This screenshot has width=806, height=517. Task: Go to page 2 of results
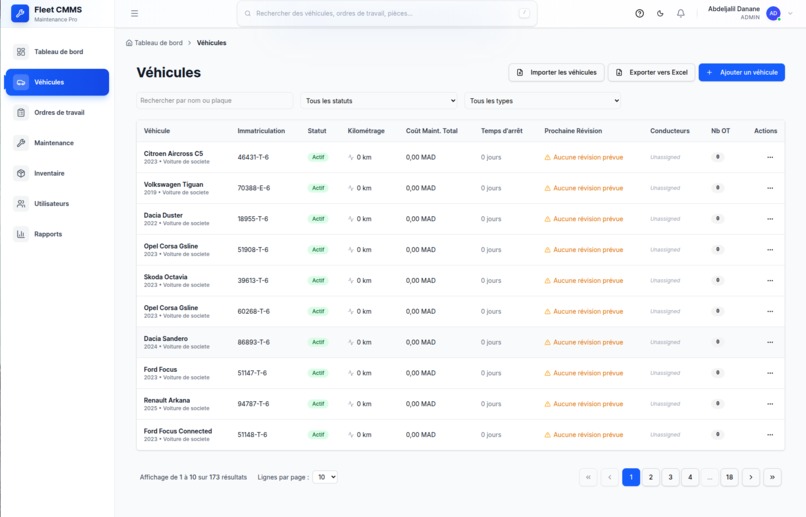point(651,477)
